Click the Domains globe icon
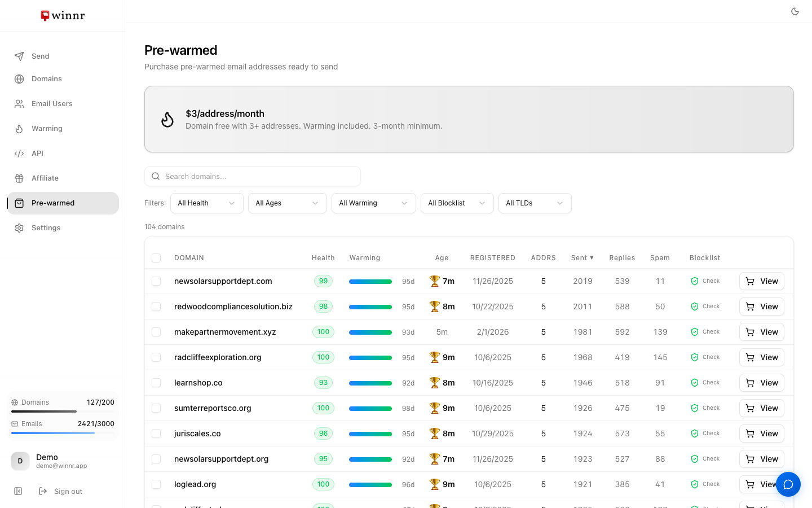 coord(19,79)
